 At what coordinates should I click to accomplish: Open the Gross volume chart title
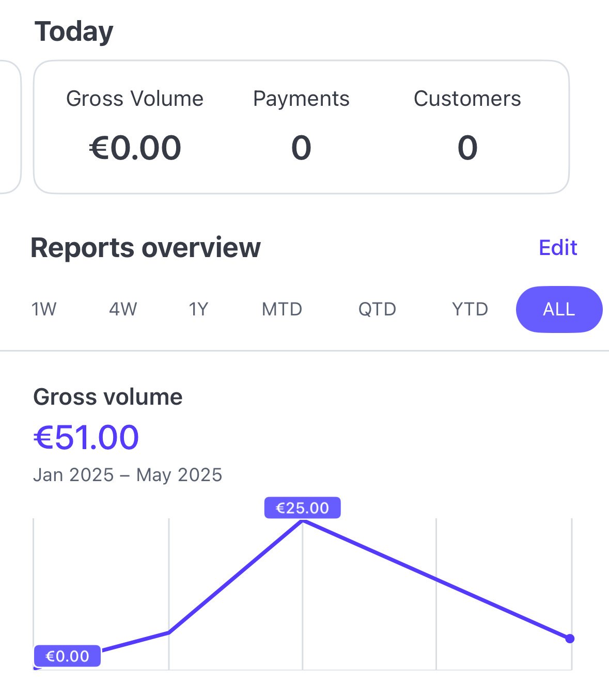point(108,397)
